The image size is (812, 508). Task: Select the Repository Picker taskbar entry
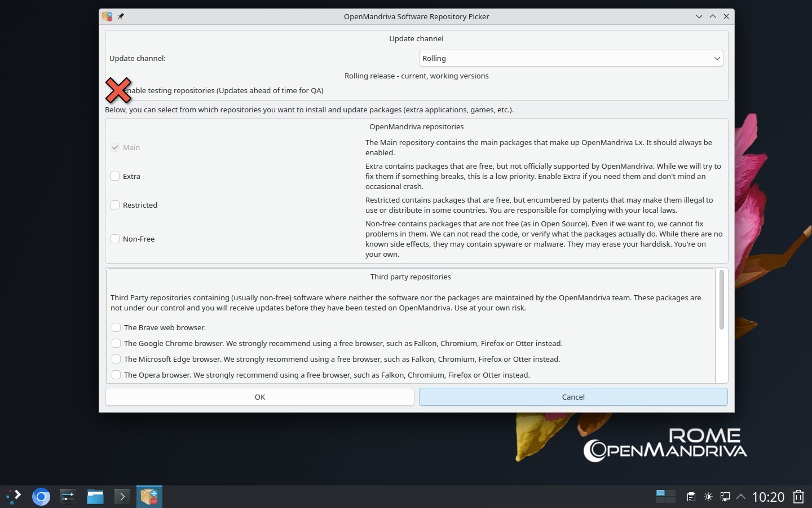coord(149,497)
